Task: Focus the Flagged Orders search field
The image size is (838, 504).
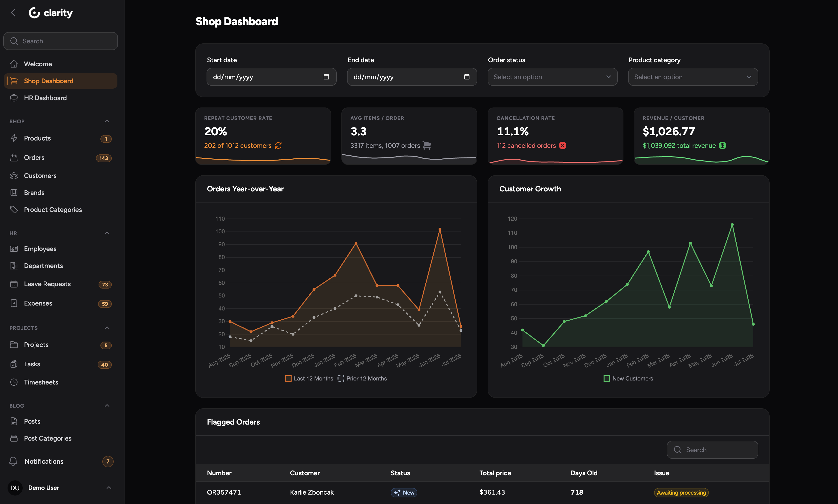Action: pyautogui.click(x=712, y=450)
